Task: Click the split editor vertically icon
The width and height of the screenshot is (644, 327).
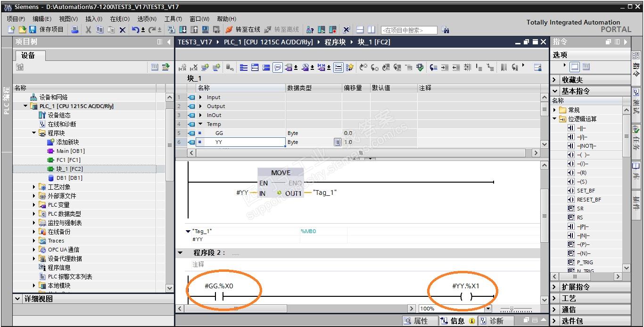Action: tap(372, 30)
